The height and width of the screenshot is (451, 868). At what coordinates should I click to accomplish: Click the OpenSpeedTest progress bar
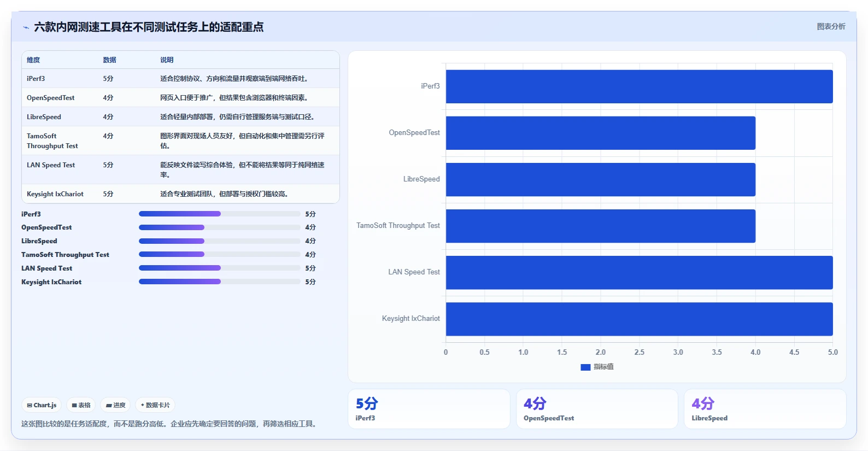(219, 227)
